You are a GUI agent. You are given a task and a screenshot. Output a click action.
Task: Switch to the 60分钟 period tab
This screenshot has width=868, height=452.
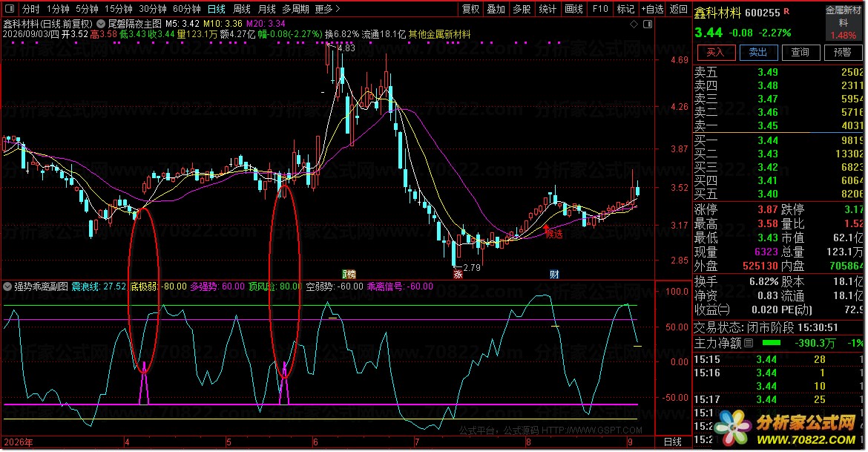pyautogui.click(x=186, y=9)
